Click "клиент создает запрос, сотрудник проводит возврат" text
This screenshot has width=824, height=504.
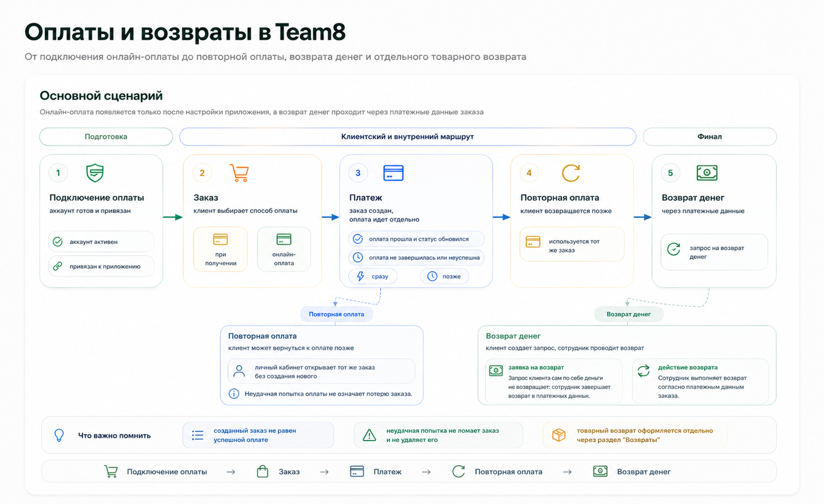click(565, 348)
